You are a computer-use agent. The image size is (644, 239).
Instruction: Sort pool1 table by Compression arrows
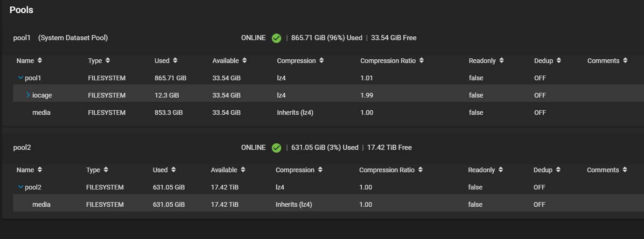click(x=322, y=61)
